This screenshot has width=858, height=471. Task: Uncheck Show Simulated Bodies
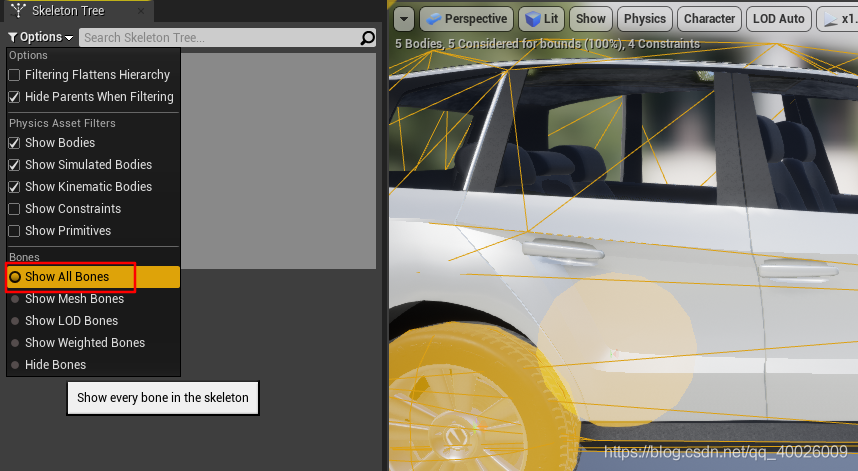tap(15, 165)
